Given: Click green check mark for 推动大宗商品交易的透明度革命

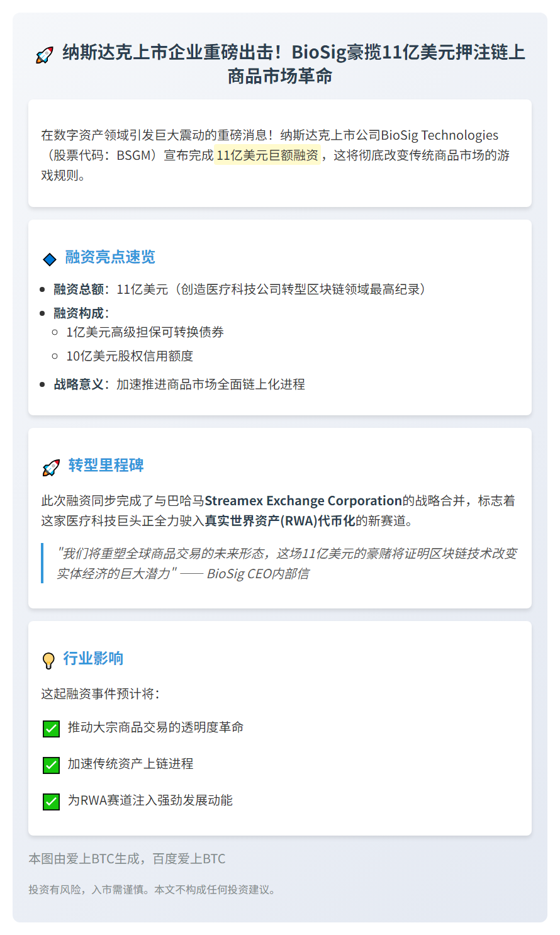Looking at the screenshot, I should [x=51, y=729].
